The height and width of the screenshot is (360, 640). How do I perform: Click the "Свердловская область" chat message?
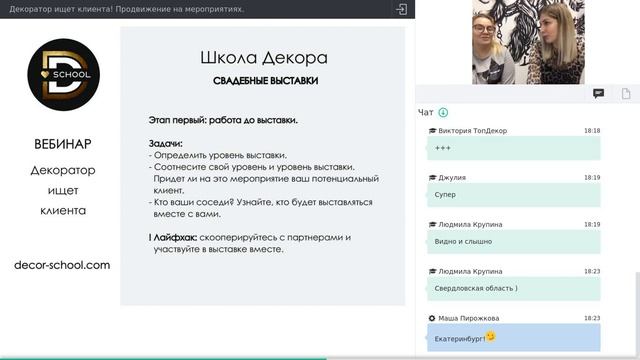coord(513,289)
